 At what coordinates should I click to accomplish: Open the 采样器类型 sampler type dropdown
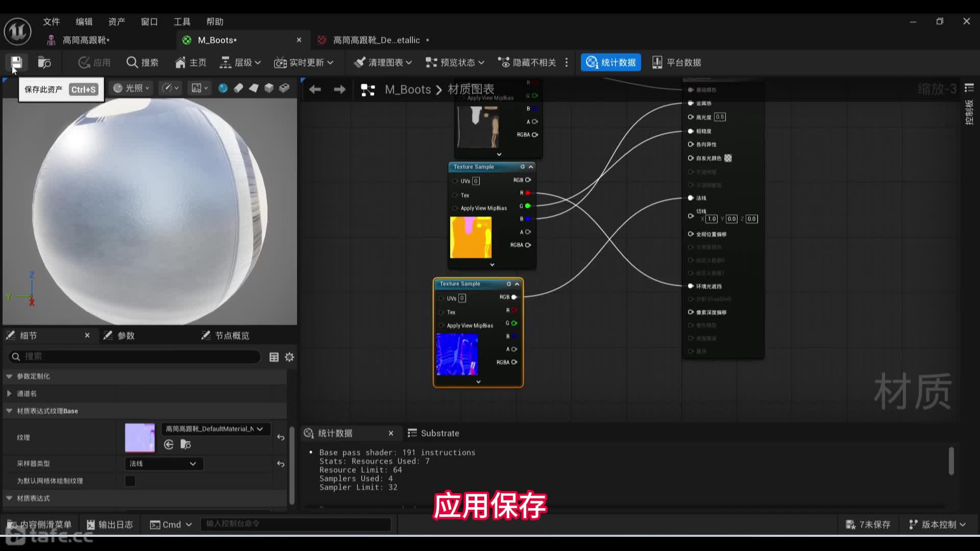tap(163, 464)
